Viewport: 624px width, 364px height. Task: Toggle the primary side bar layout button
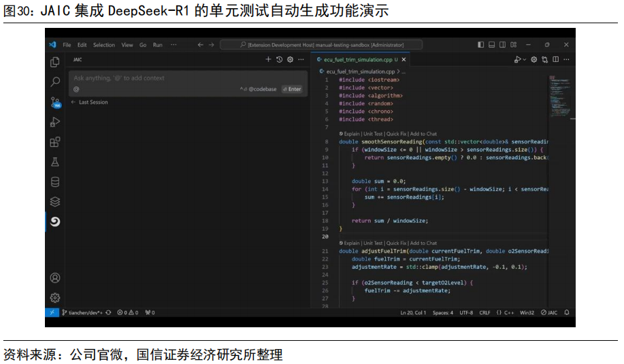pyautogui.click(x=481, y=45)
